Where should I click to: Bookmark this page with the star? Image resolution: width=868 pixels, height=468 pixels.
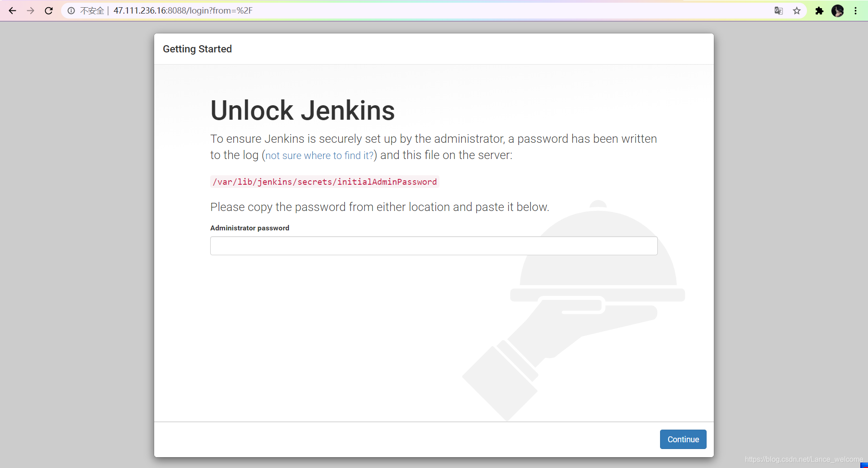797,11
